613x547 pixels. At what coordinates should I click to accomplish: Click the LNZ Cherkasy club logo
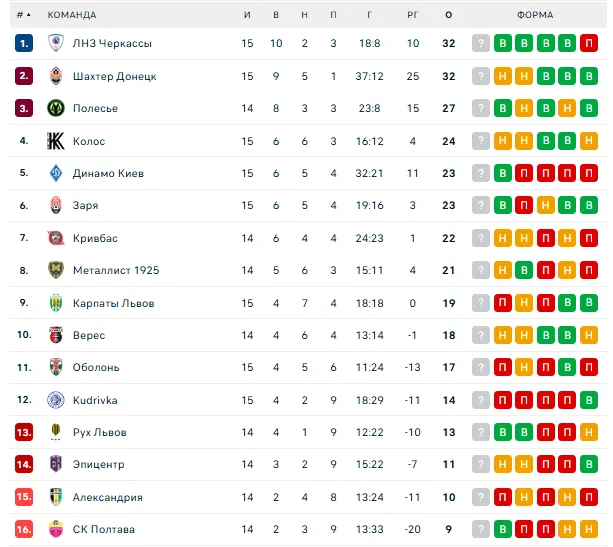pyautogui.click(x=56, y=43)
